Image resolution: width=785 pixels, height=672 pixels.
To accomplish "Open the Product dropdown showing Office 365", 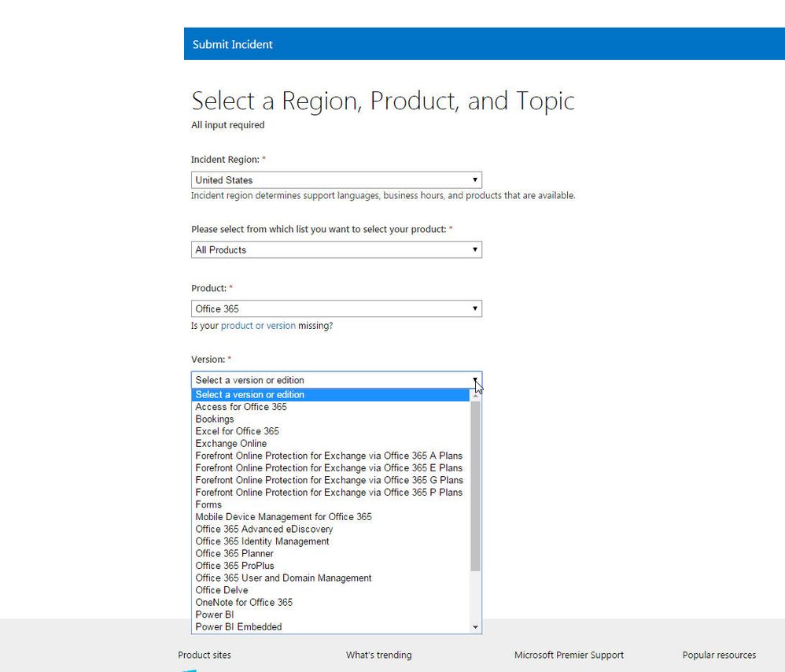I will 337,308.
